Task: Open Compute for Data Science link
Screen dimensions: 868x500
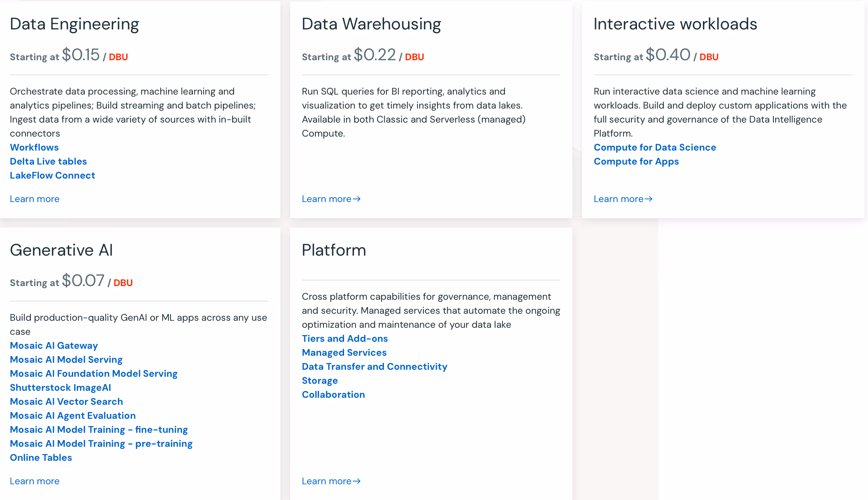Action: tap(655, 147)
